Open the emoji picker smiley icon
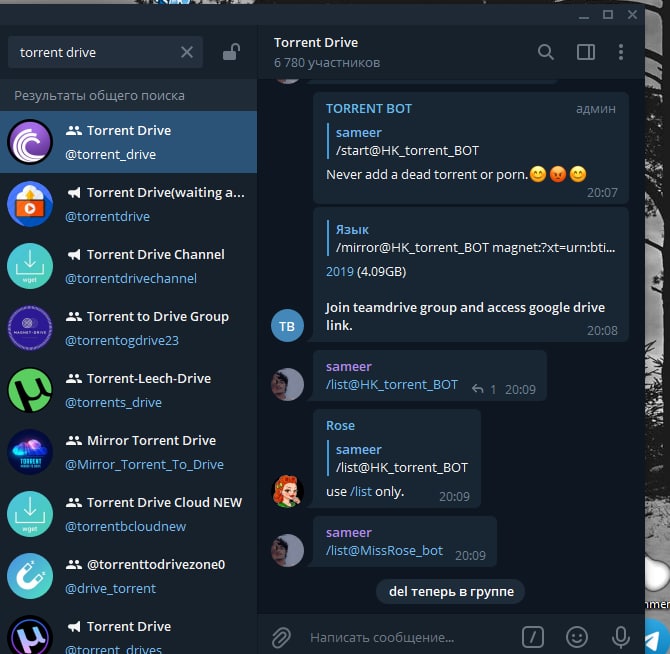Screen dimensions: 670x654 point(577,637)
